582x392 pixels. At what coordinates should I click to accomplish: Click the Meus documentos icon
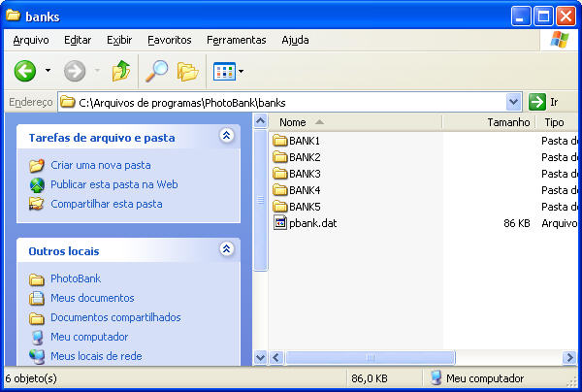click(x=37, y=298)
